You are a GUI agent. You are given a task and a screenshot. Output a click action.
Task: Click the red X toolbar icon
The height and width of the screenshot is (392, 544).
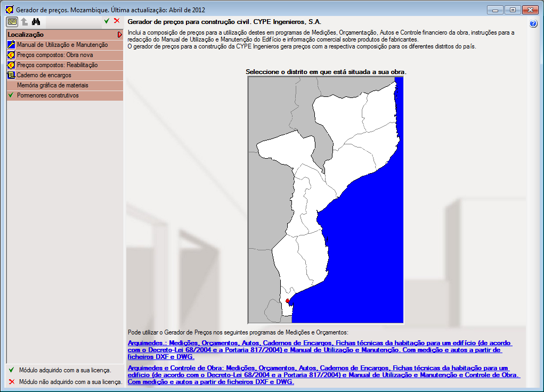117,21
